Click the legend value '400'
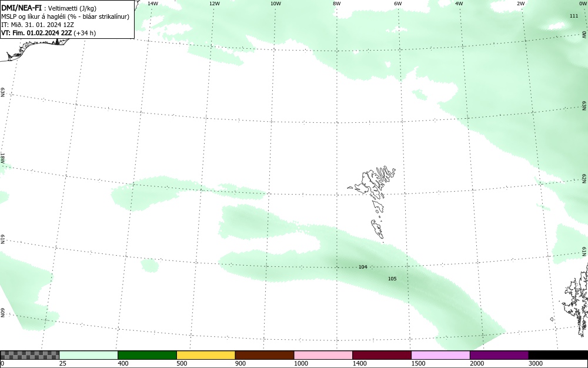 [x=123, y=363]
